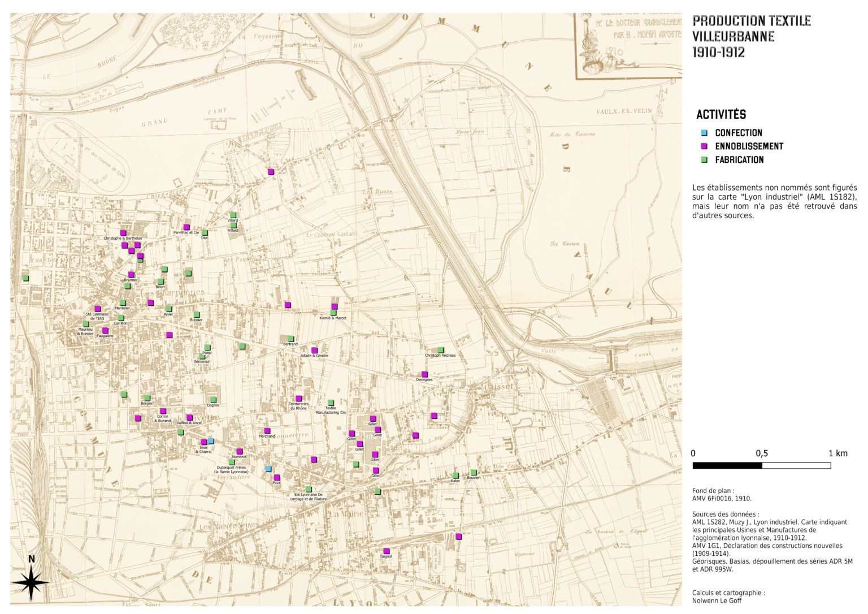Click the green Fabrication legend swatch

704,160
